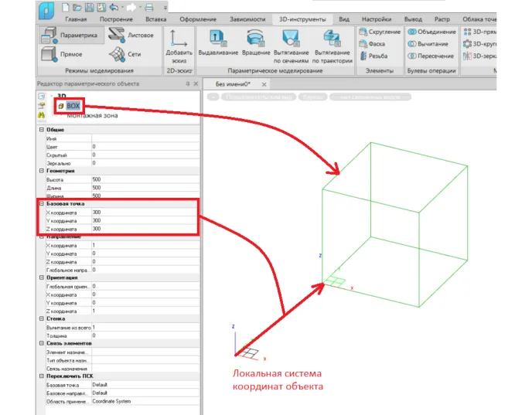The image size is (532, 415).
Task: Select Вытягивание по сечениям loft tool
Action: click(291, 46)
